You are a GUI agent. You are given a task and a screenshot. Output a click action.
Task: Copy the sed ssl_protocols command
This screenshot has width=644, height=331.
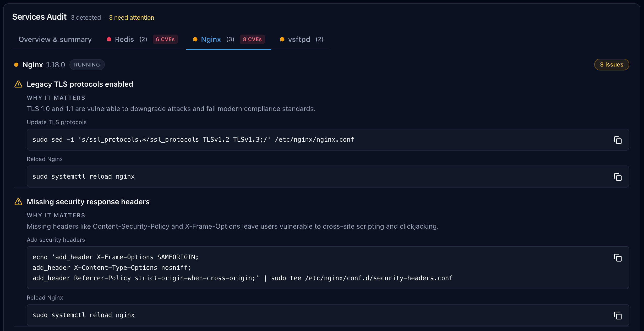point(618,140)
